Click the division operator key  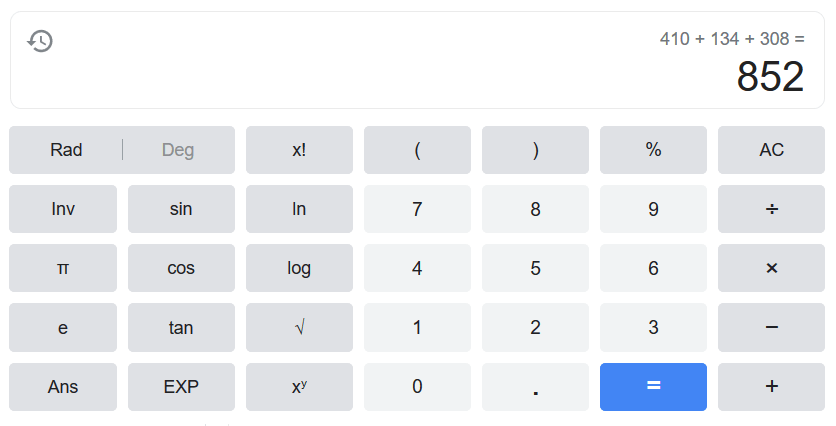point(771,209)
